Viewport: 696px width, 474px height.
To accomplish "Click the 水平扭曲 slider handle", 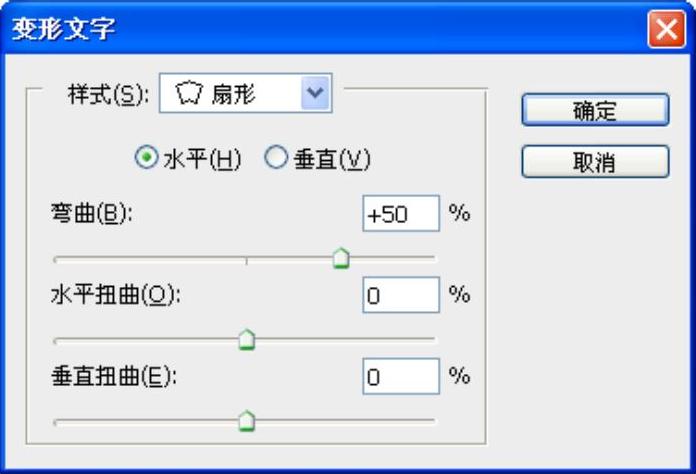I will click(x=247, y=341).
